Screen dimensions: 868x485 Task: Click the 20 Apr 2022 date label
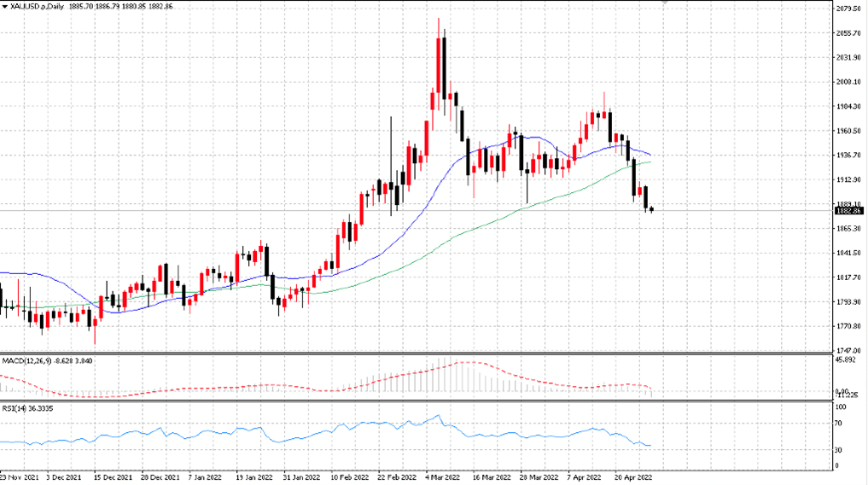point(633,477)
